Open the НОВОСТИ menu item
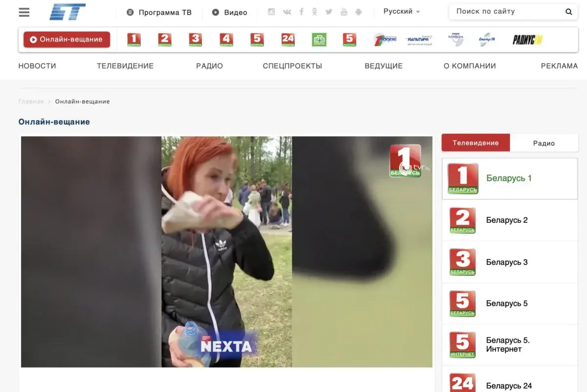Image resolution: width=587 pixels, height=392 pixels. coord(37,66)
